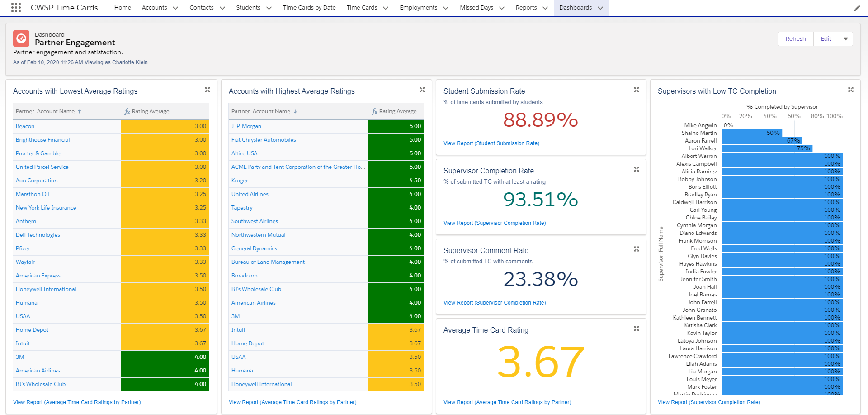This screenshot has height=415, width=868.
Task: Open View Report link under 23.38% metric
Action: 495,303
